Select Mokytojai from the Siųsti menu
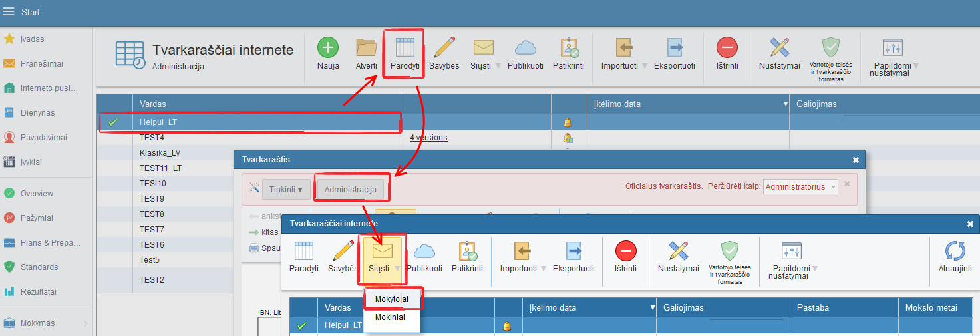The image size is (980, 336). tap(392, 299)
